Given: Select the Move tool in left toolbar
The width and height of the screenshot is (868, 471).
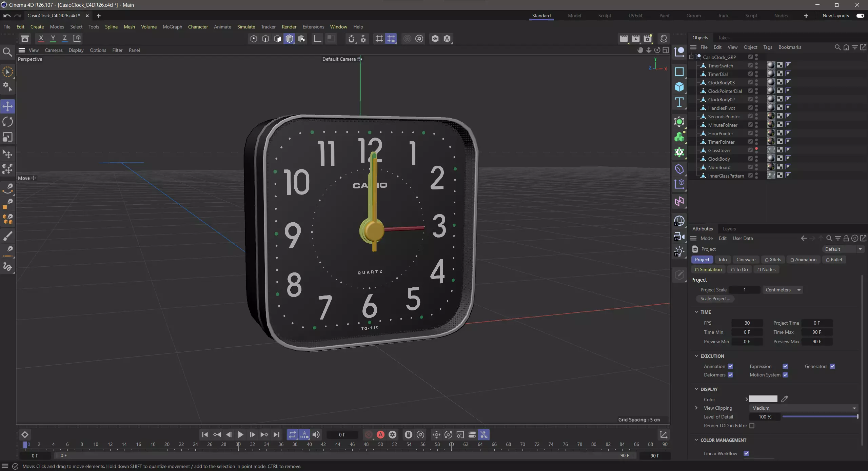Looking at the screenshot, I should (x=7, y=106).
